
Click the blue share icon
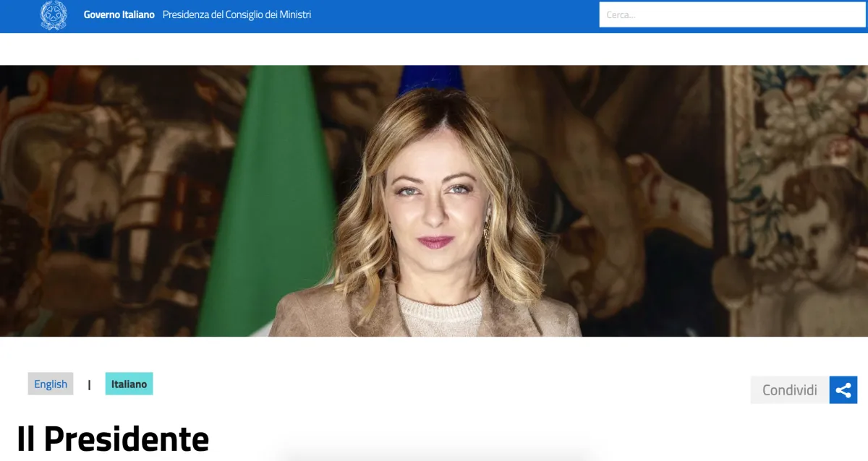point(843,390)
